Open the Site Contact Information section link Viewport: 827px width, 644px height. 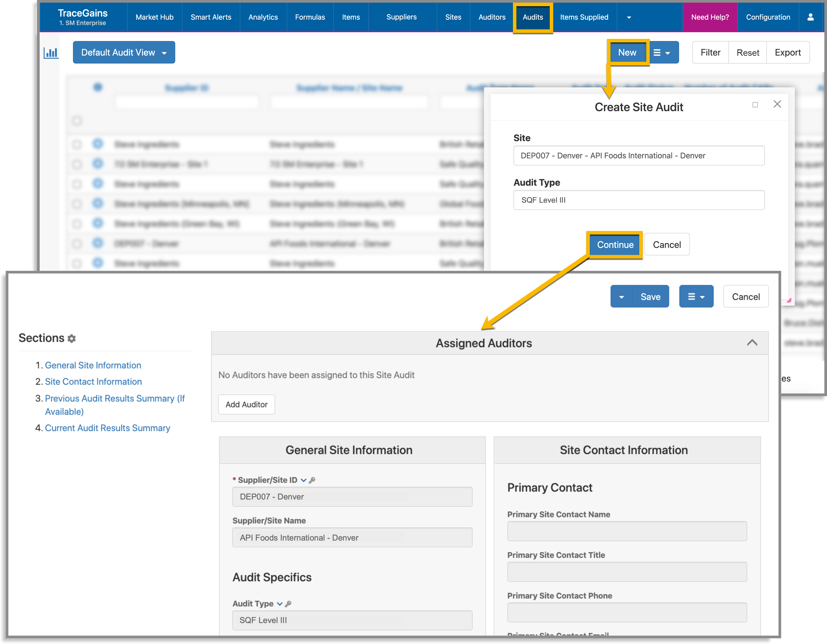(x=93, y=382)
